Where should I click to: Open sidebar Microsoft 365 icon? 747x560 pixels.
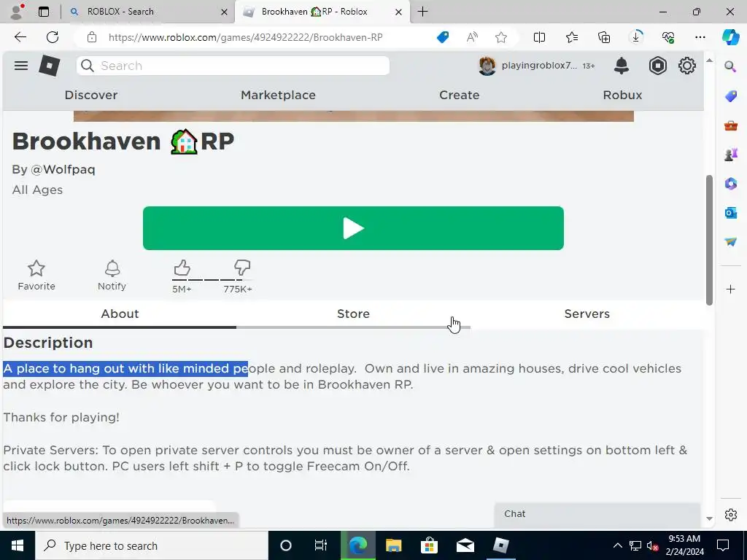pos(730,183)
